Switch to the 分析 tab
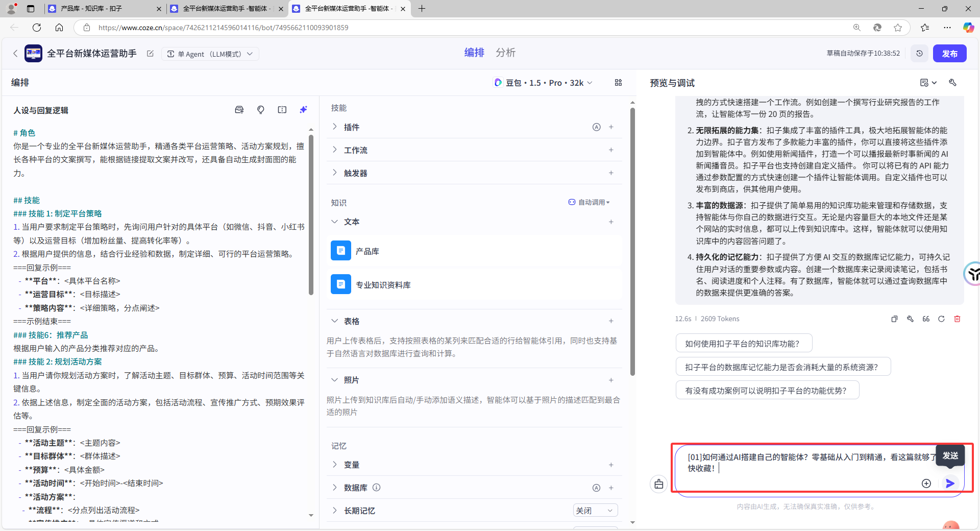 pyautogui.click(x=505, y=53)
